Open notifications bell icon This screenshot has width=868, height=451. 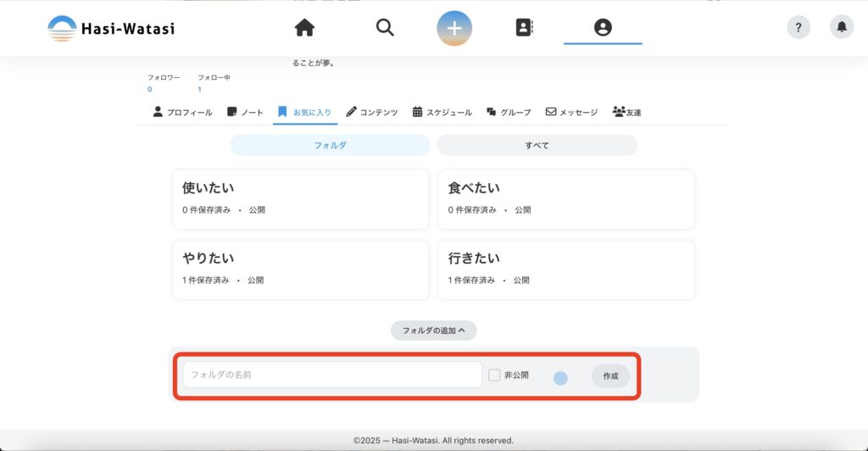click(x=841, y=27)
